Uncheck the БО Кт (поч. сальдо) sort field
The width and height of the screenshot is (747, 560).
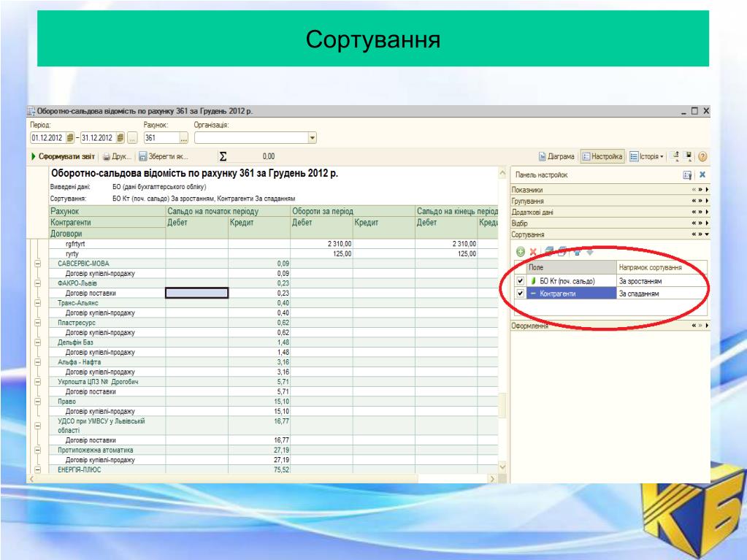click(520, 281)
